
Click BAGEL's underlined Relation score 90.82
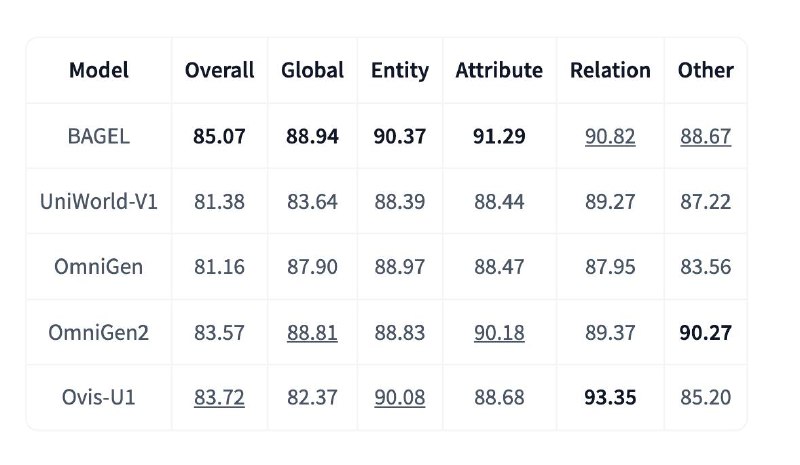pos(610,136)
